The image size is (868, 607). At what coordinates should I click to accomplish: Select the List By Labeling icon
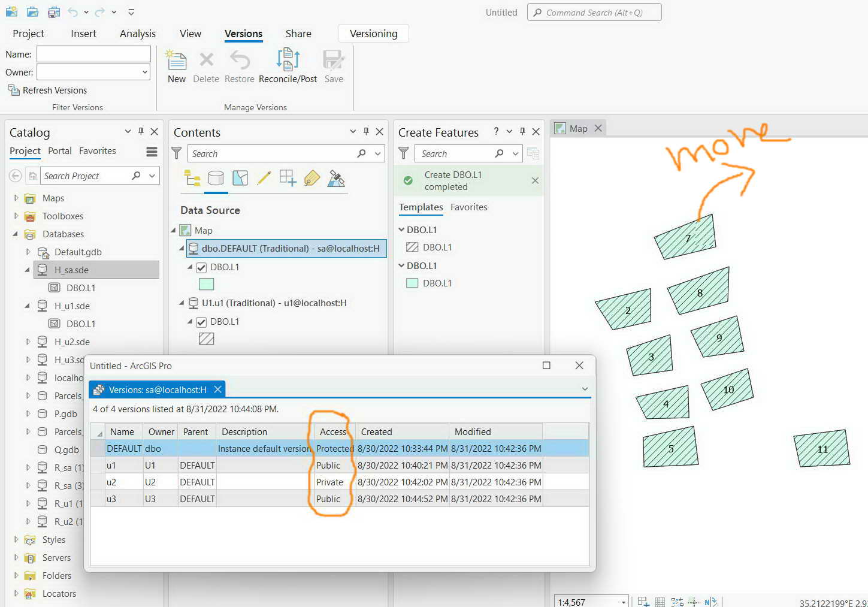pos(311,178)
